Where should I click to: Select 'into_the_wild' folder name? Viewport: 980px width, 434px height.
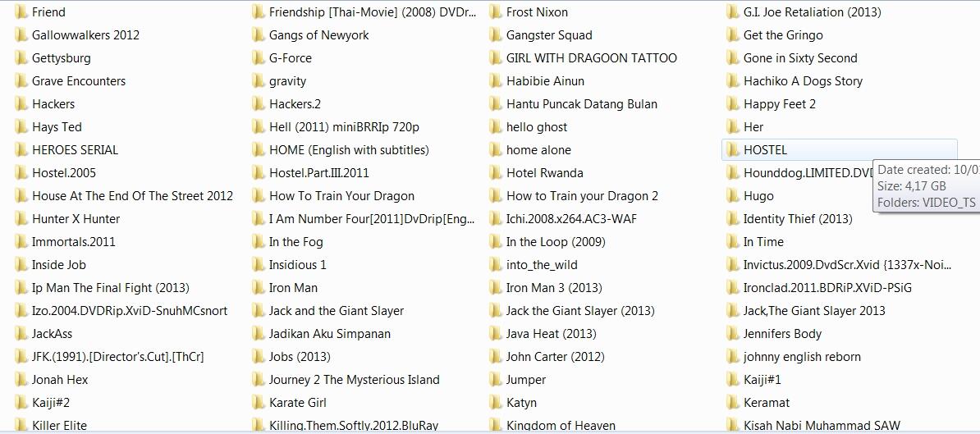pos(542,265)
